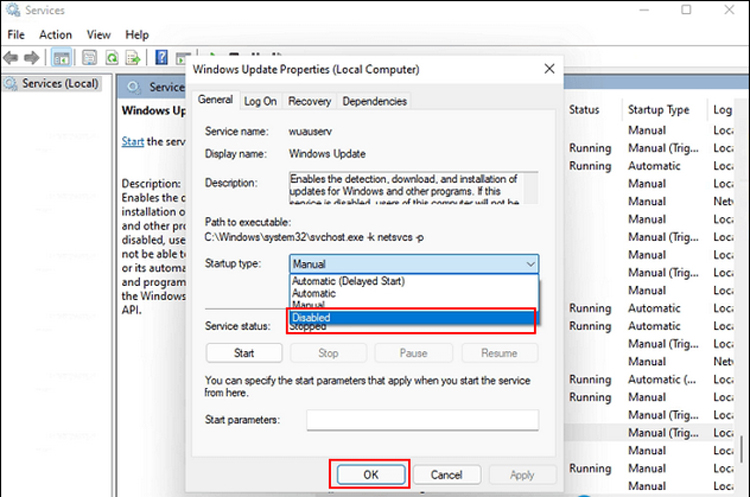Viewport: 750px width, 497px height.
Task: Open the Properties toolbar icon
Action: [89, 58]
